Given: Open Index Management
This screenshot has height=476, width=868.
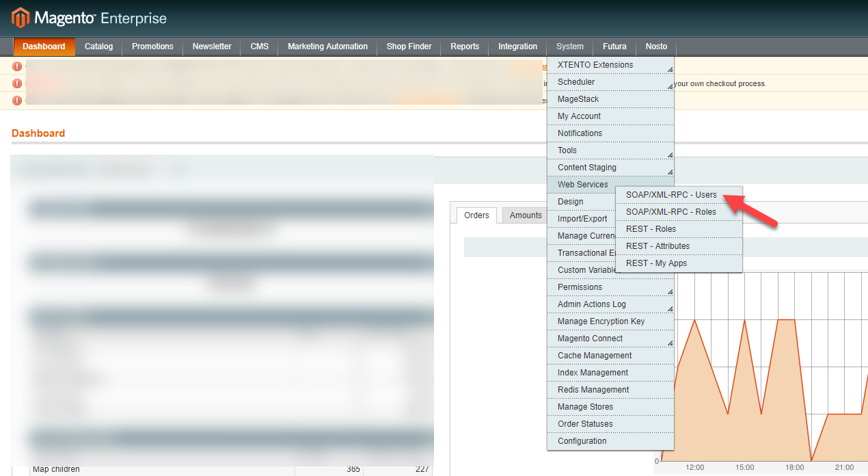Looking at the screenshot, I should [611, 373].
